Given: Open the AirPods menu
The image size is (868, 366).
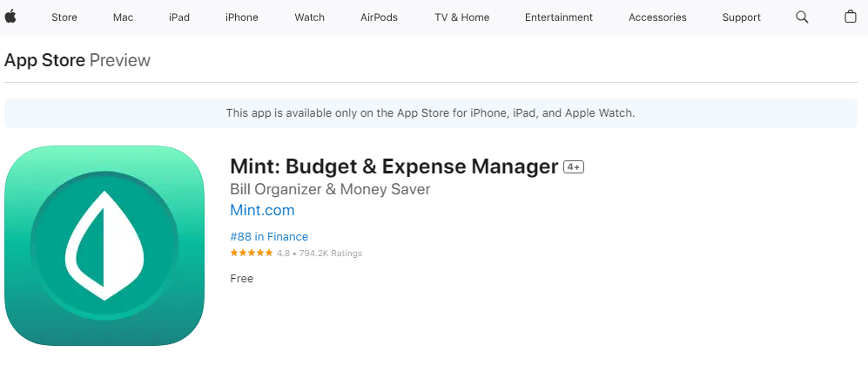Looking at the screenshot, I should (380, 17).
